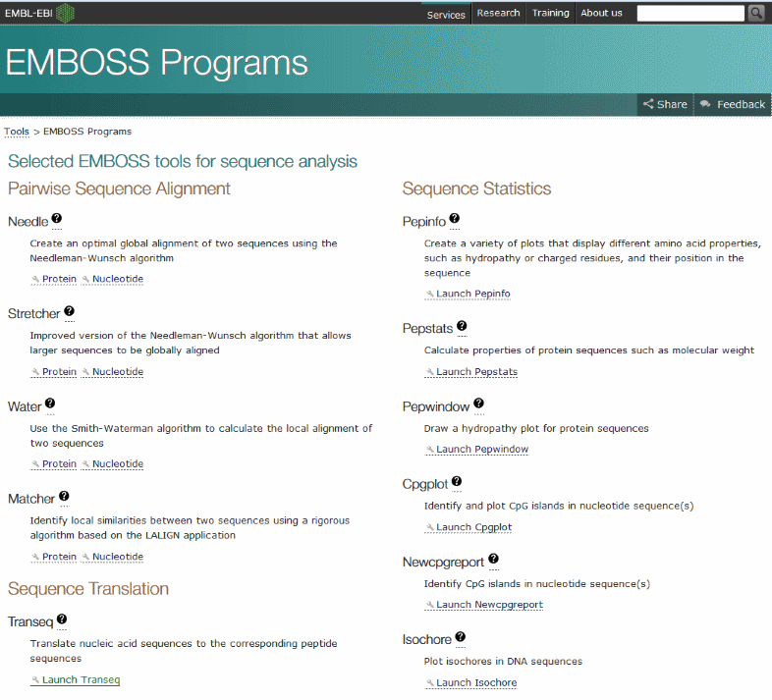
Task: Click Launch Pepstats link
Action: pyautogui.click(x=476, y=372)
